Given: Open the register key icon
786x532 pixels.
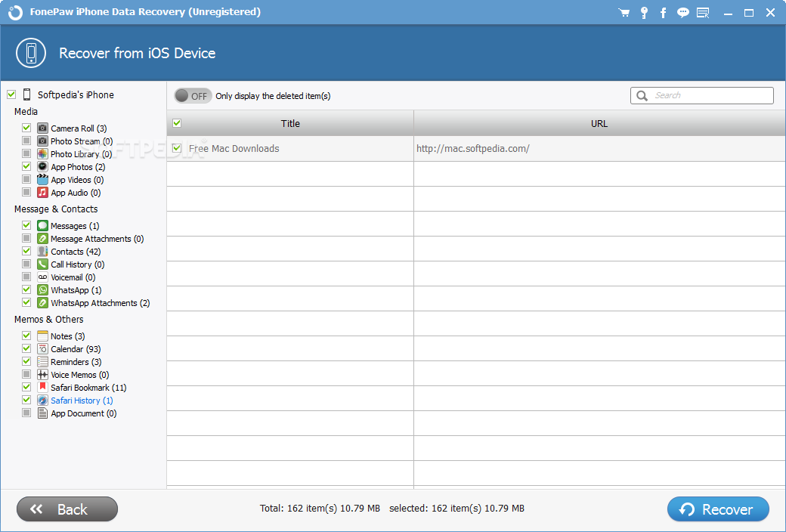Looking at the screenshot, I should coord(644,13).
